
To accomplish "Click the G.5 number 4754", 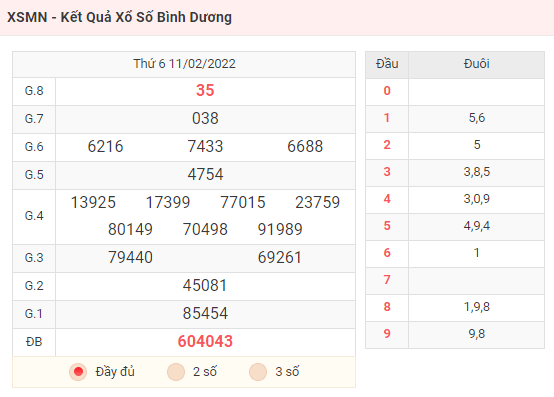I will (x=205, y=174).
